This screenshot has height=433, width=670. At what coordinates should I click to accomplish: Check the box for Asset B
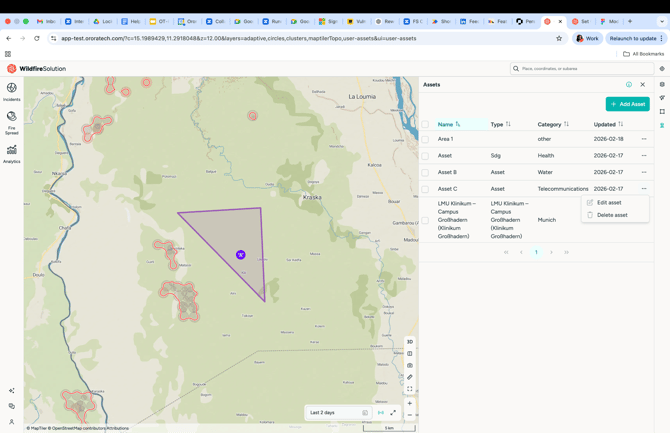(425, 172)
